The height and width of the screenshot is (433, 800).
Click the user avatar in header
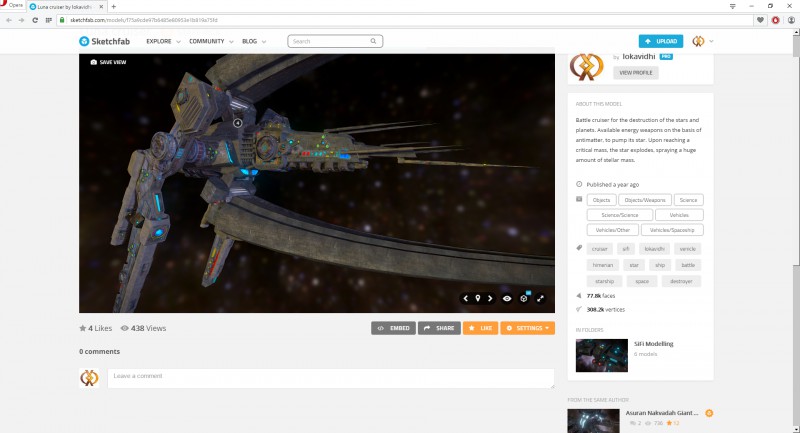click(x=698, y=41)
